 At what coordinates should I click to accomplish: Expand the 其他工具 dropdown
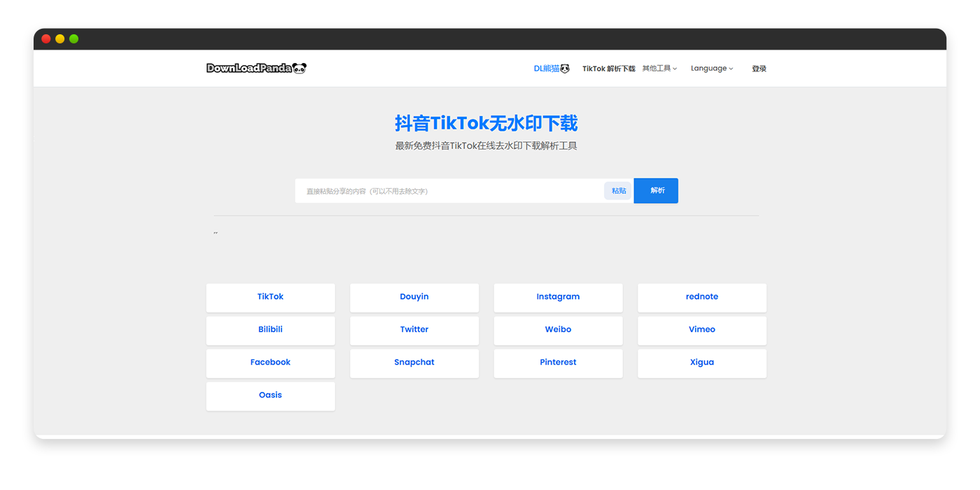(x=659, y=69)
